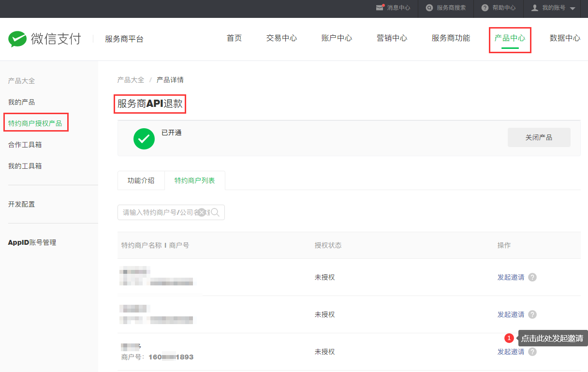Select 产品中心 navigation item
This screenshot has height=372, width=588.
[x=510, y=38]
